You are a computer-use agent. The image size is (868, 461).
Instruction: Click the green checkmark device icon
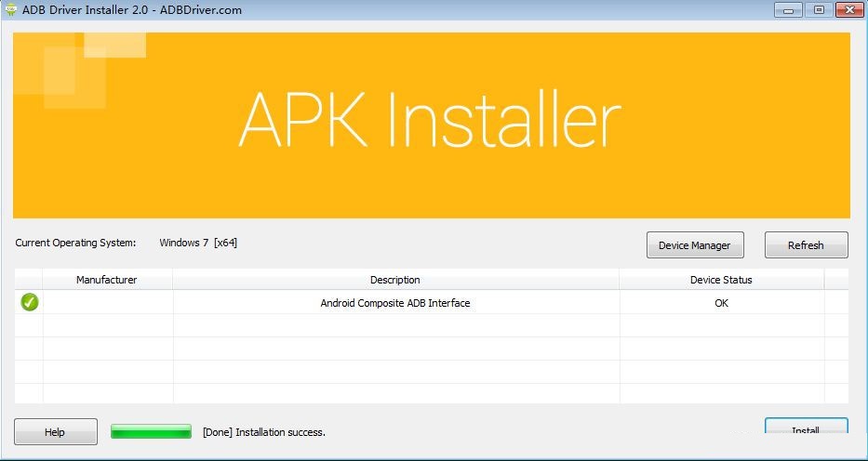click(30, 302)
